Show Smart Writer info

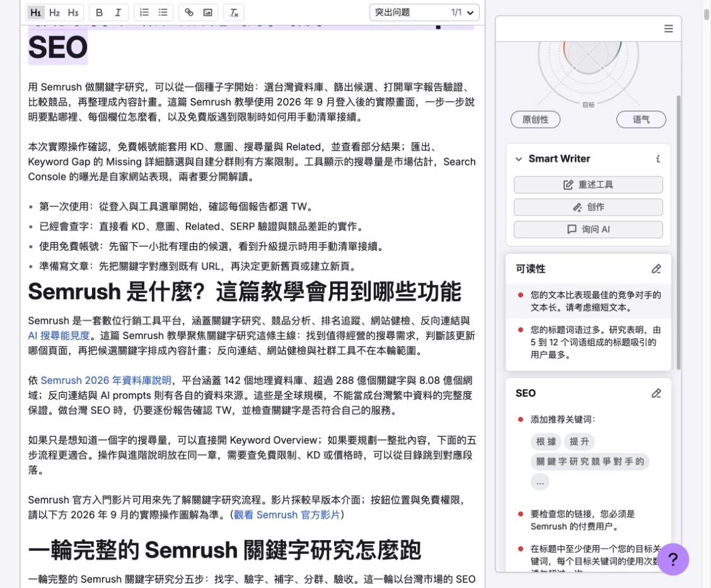click(657, 159)
